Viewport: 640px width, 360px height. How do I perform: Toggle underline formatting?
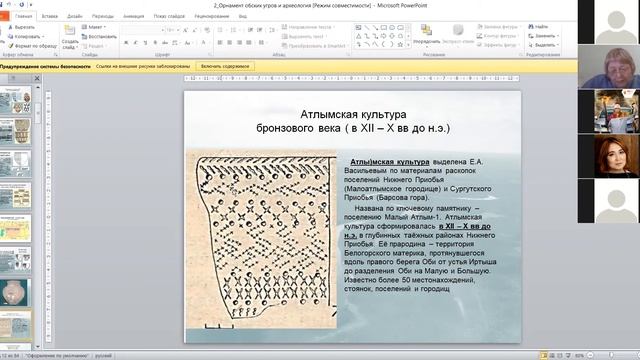point(145,42)
